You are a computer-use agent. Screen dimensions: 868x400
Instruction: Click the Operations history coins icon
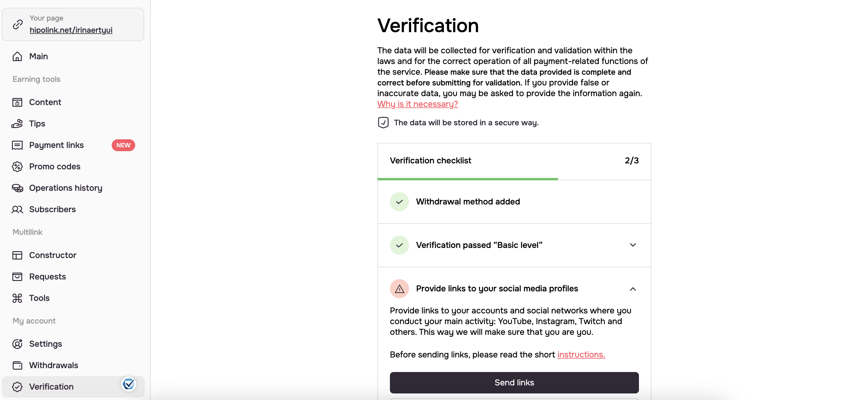[17, 188]
